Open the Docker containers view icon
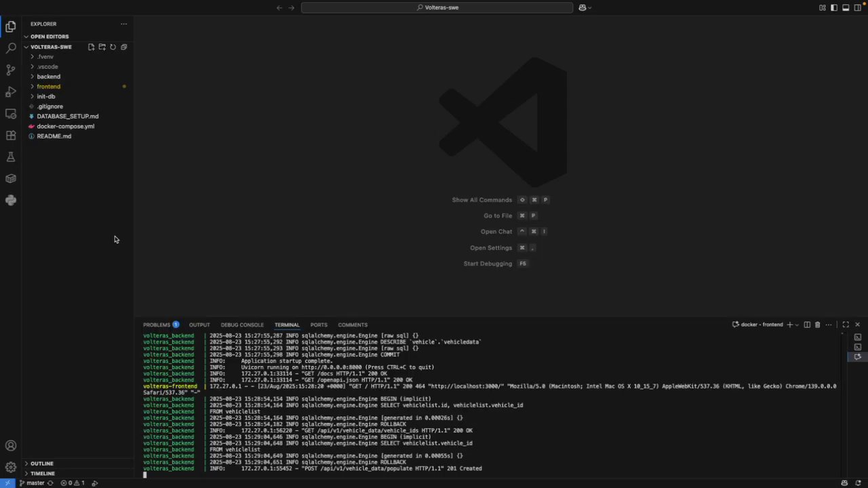Image resolution: width=868 pixels, height=488 pixels. 10,178
